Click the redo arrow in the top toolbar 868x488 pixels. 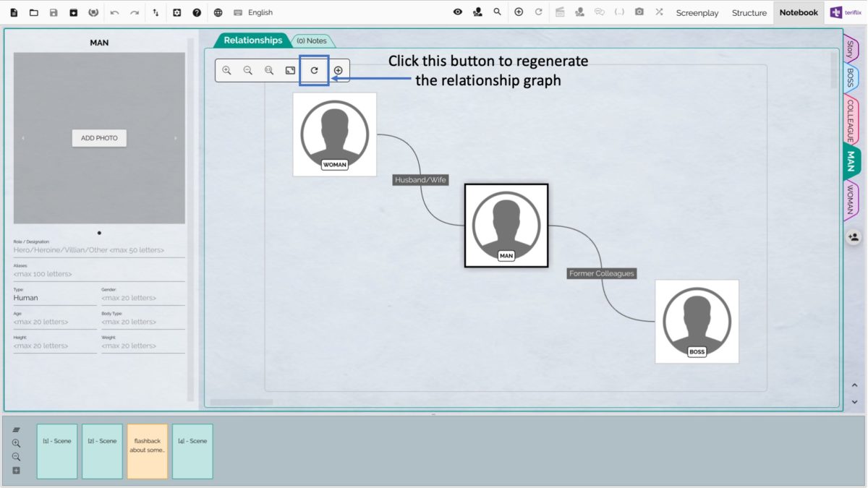tap(135, 12)
